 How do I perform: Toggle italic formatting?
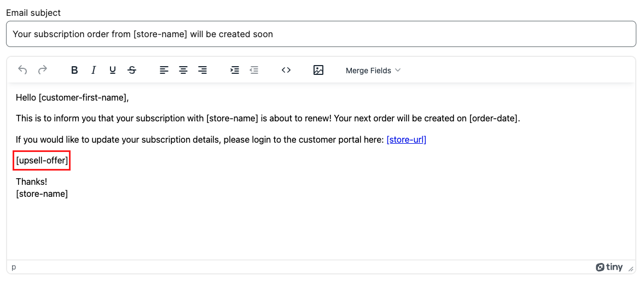(93, 70)
